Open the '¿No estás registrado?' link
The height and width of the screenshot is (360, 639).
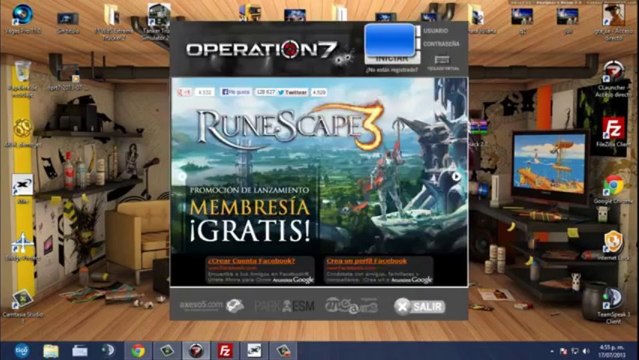click(x=391, y=70)
